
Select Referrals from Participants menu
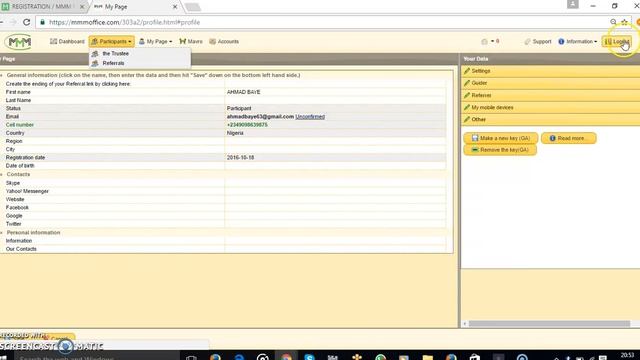113,63
